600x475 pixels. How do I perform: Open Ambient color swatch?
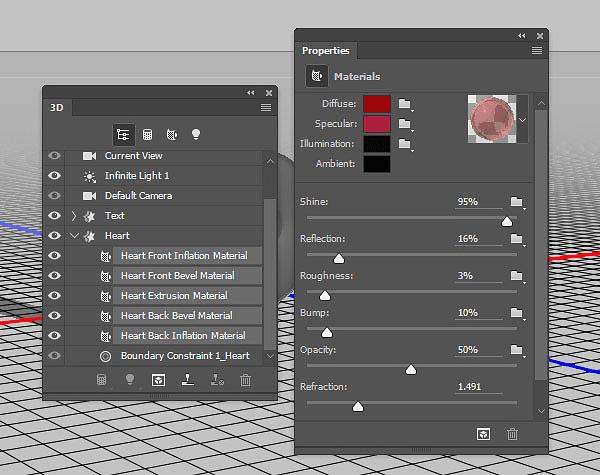coord(377,164)
